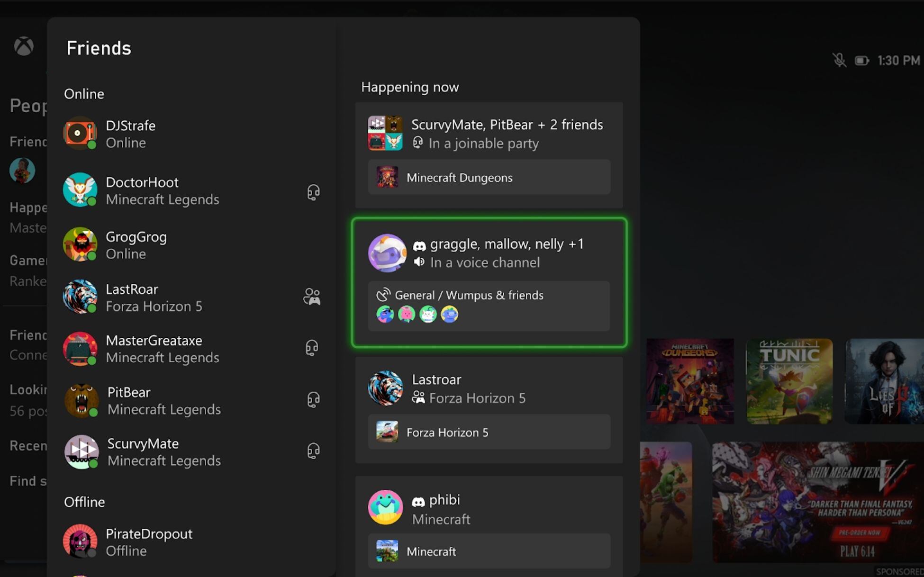
Task: Click the muted microphone icon in the status bar
Action: (840, 60)
